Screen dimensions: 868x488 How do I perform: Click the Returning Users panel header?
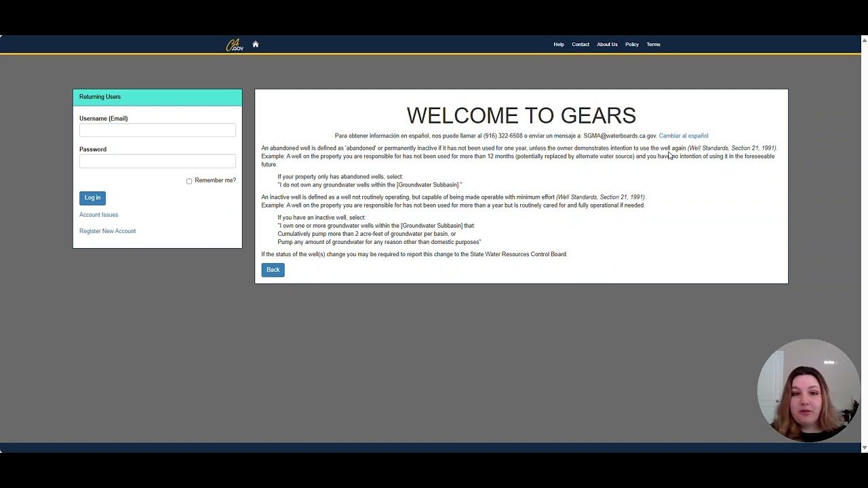[x=157, y=98]
